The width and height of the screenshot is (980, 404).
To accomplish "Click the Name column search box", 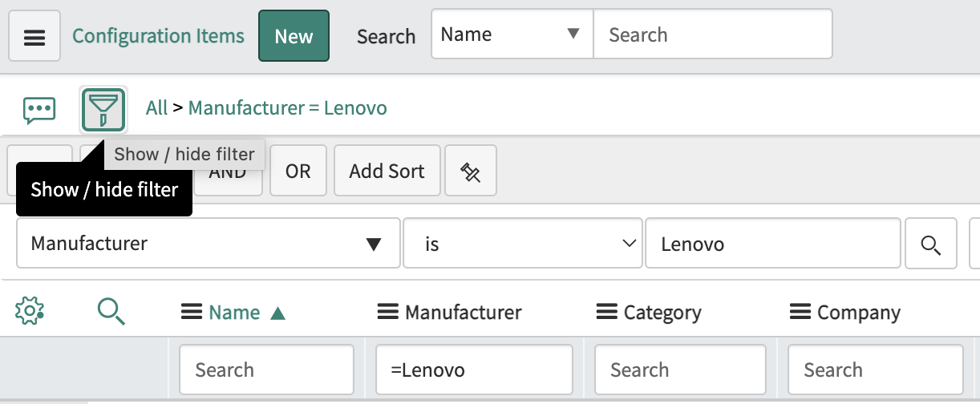I will (x=266, y=370).
